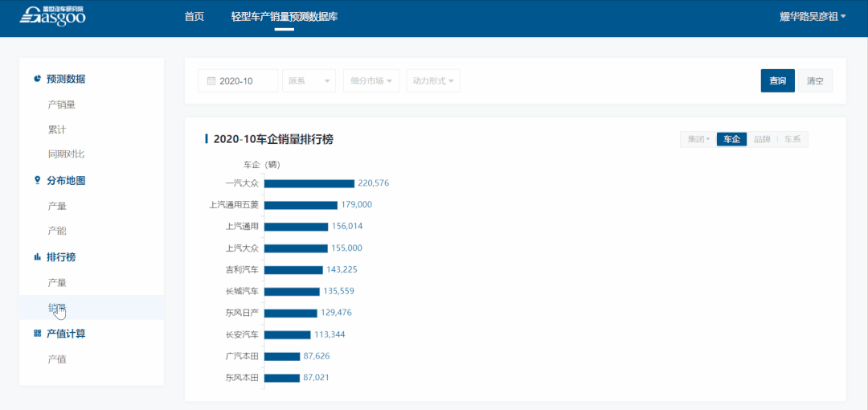Click the 东风本田 axis label

242,378
